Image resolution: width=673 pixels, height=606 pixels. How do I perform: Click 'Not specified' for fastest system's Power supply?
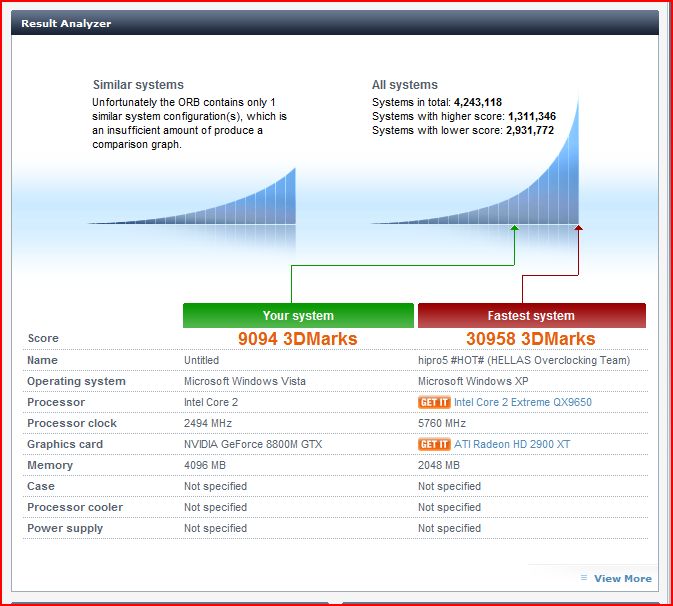tap(449, 528)
